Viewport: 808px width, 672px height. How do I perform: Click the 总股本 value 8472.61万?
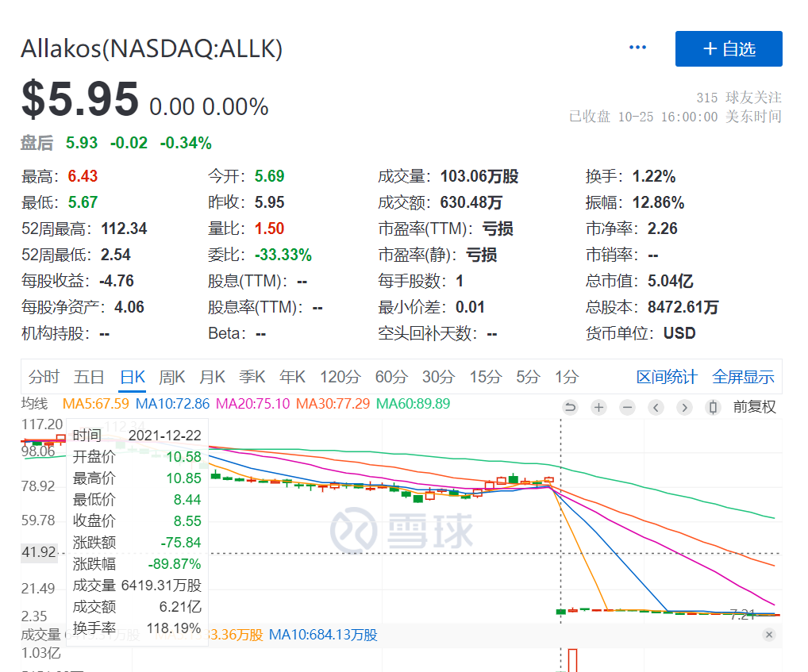pos(683,307)
